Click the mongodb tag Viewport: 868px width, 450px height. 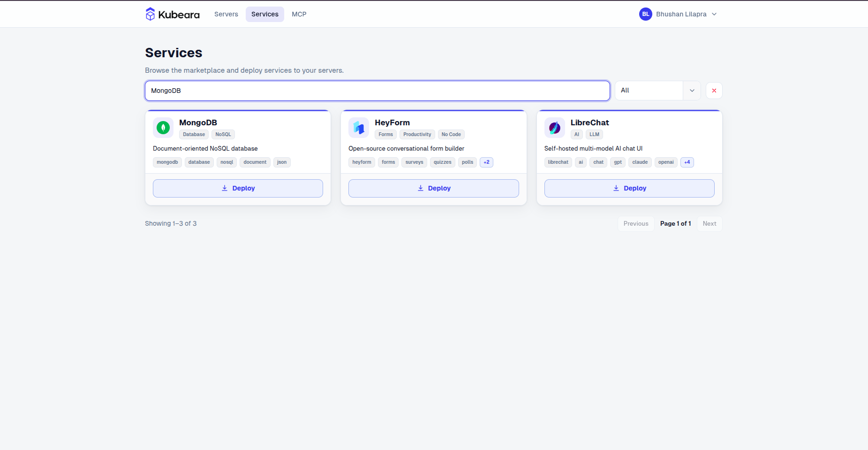(167, 162)
